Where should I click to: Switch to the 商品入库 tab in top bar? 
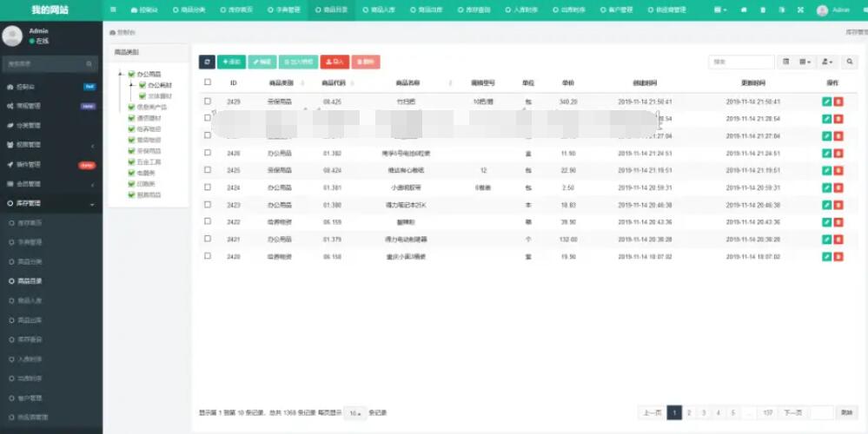(x=376, y=10)
